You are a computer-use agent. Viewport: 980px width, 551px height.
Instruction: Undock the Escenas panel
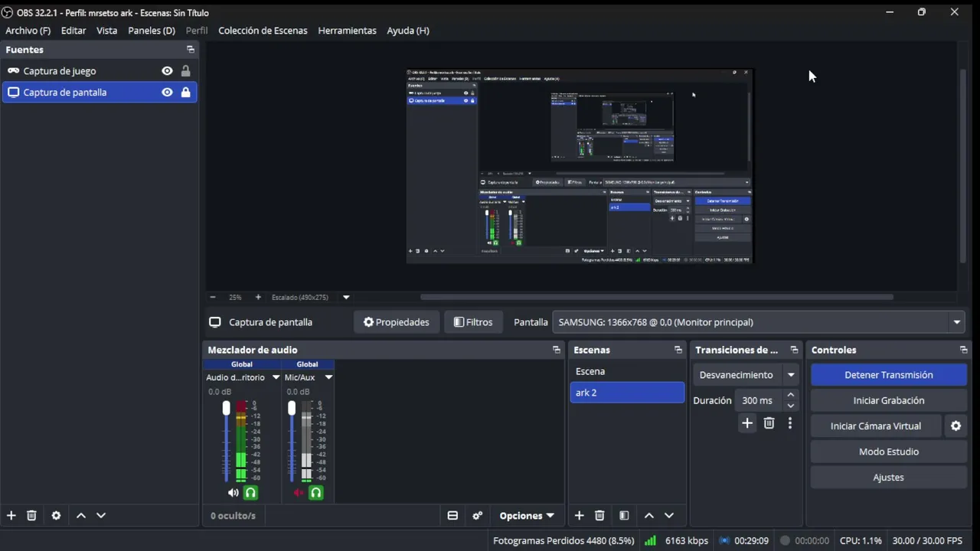(x=678, y=350)
